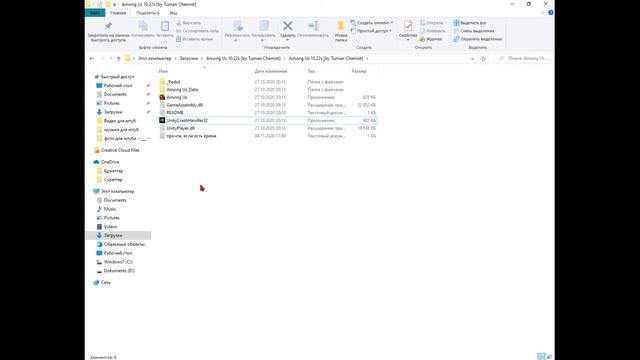
Task: Switch to the Главная ribbon tab
Action: click(118, 13)
